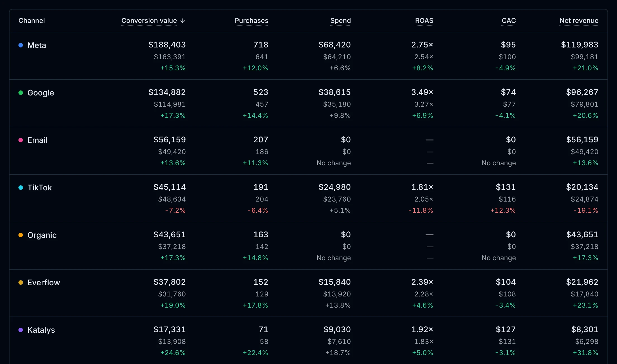Click Google conversion value $134,882

[x=167, y=92]
